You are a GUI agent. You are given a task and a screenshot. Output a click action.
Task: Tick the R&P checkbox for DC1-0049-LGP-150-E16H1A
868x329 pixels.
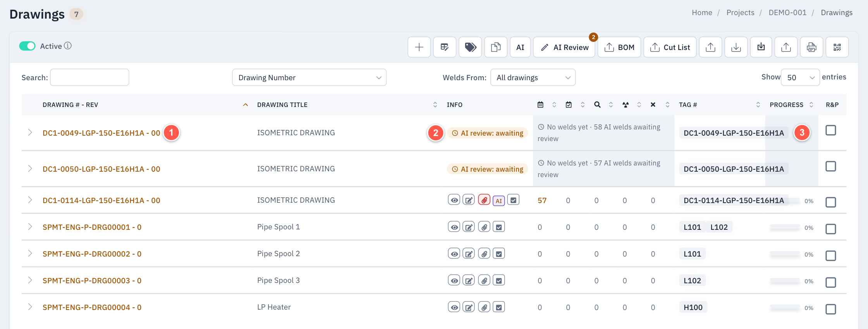pos(831,130)
